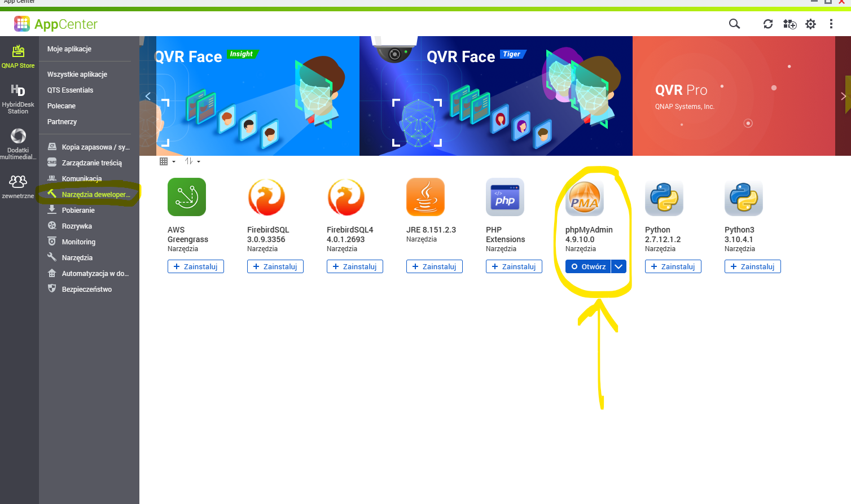
Task: Open QVR Pro banner
Action: (734, 96)
